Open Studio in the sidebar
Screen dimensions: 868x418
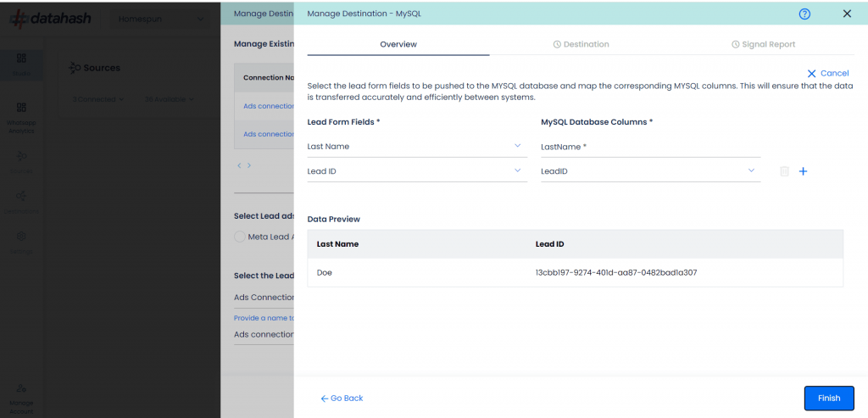click(21, 64)
